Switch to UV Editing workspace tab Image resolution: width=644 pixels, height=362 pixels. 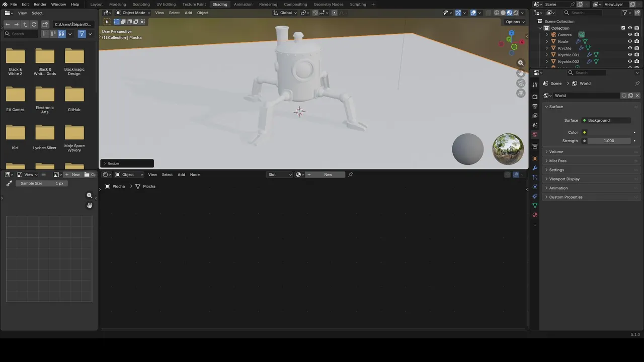tap(166, 4)
